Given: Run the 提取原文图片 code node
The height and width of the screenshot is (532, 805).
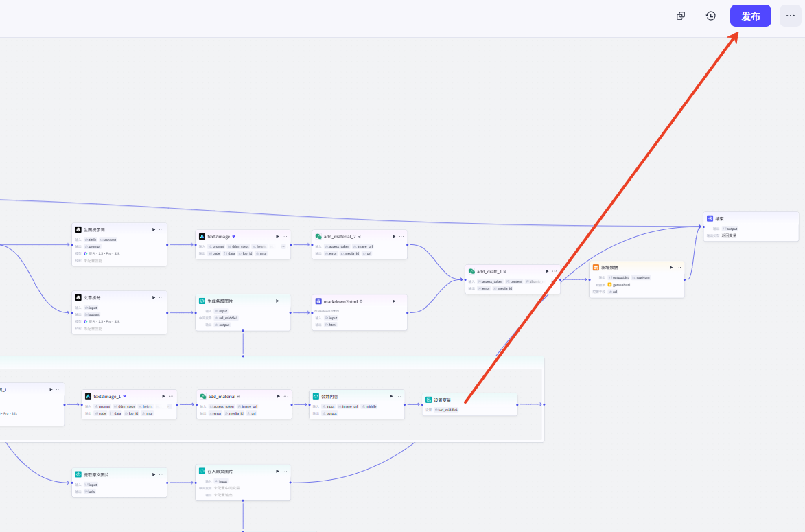Looking at the screenshot, I should pyautogui.click(x=154, y=474).
